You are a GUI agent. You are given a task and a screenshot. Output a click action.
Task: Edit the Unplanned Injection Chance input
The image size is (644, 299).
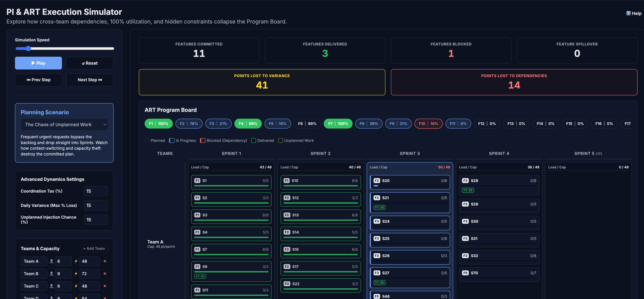(x=96, y=220)
